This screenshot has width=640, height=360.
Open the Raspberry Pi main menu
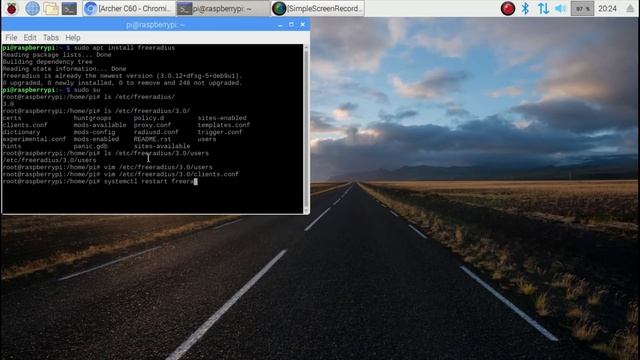click(11, 8)
